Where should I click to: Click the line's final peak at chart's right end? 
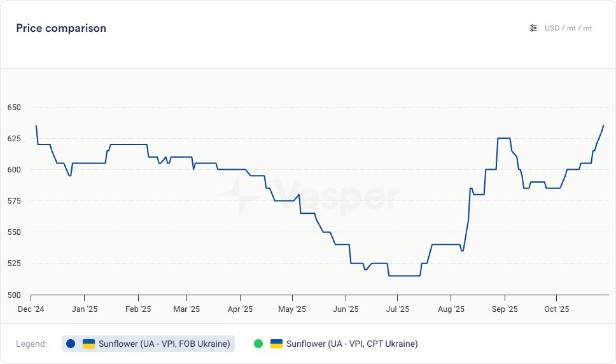coord(603,126)
